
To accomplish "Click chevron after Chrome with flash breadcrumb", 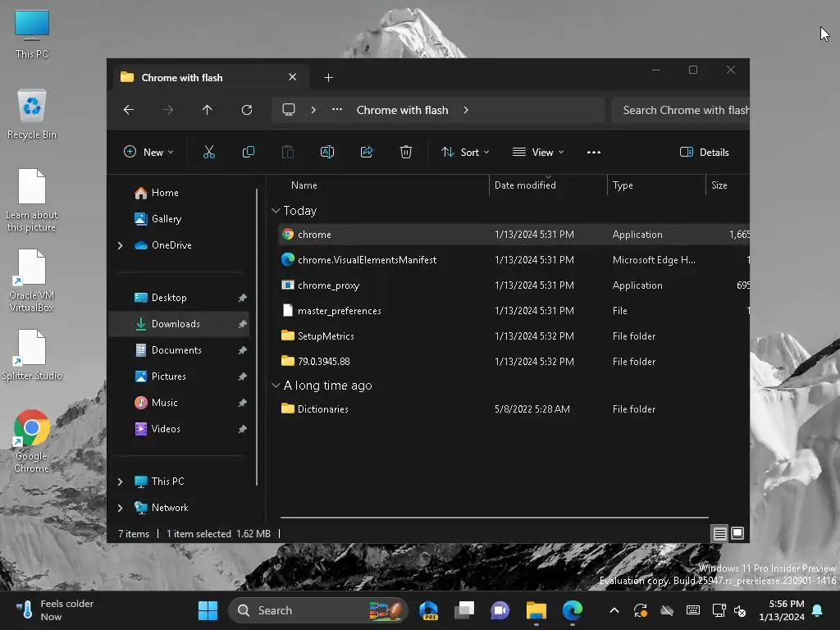I will (x=466, y=110).
